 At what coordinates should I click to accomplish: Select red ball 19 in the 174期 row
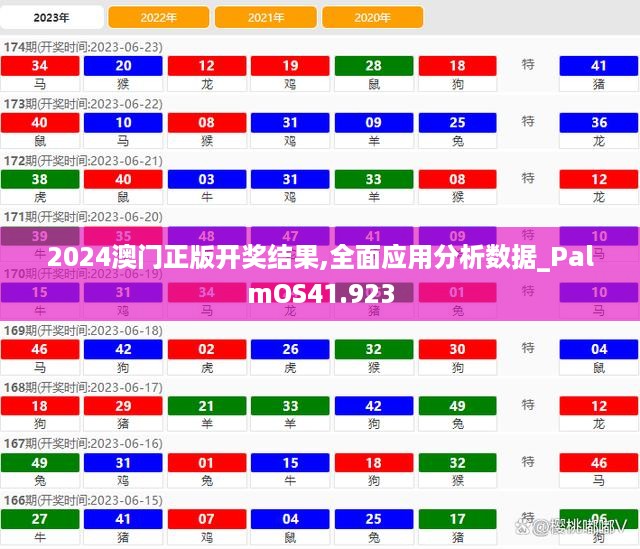point(290,66)
